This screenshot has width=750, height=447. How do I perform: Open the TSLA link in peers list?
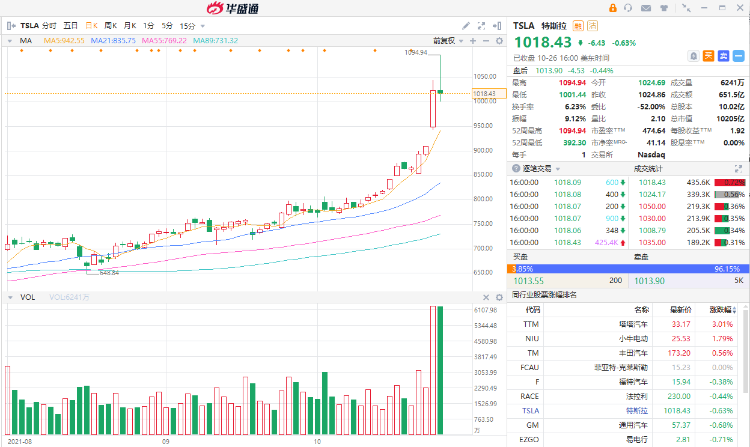[x=530, y=411]
